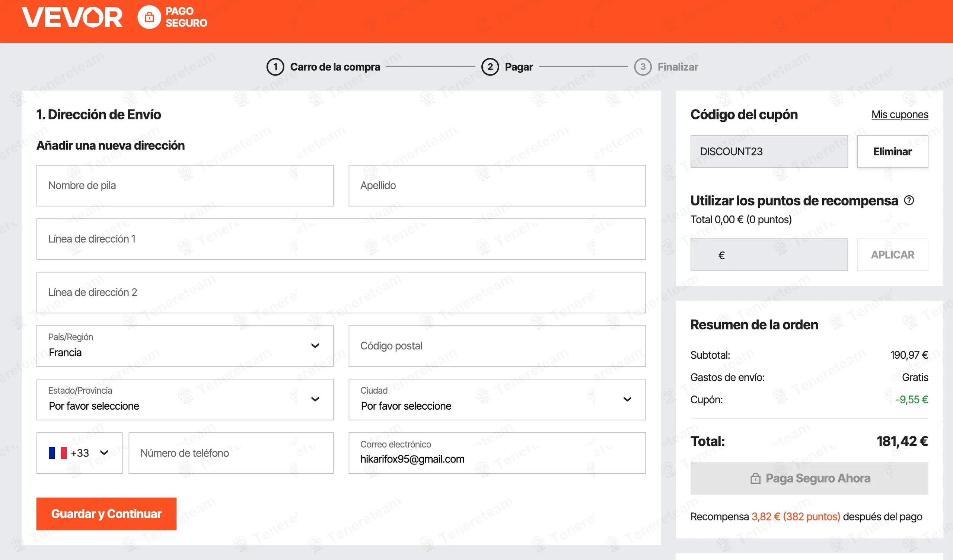Click the subtotal 190,97 € value
Image resolution: width=953 pixels, height=560 pixels.
coord(909,355)
